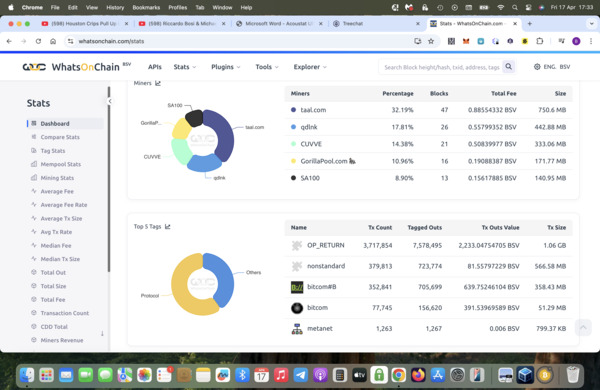Open the Music app from the Dock
The height and width of the screenshot is (390, 600).
tap(281, 375)
